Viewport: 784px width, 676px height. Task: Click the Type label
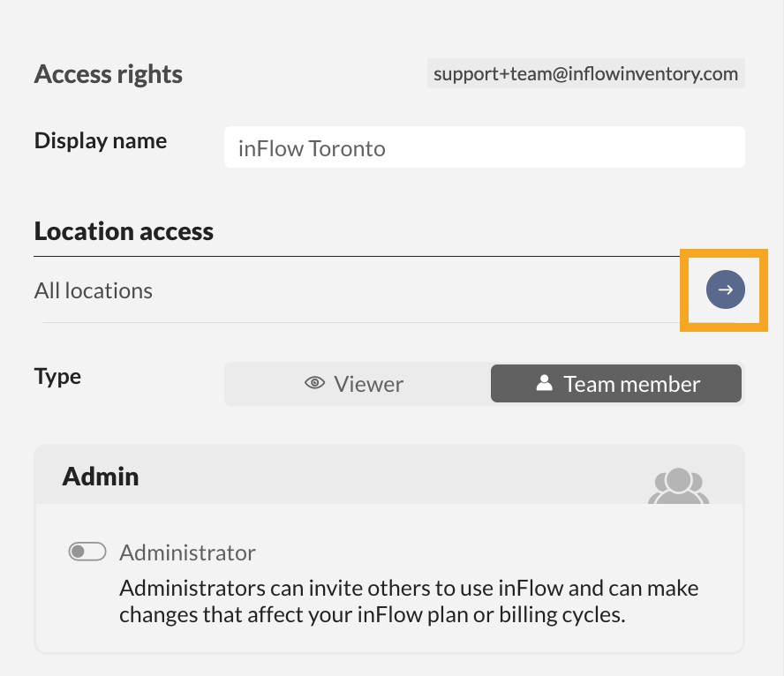click(x=57, y=377)
